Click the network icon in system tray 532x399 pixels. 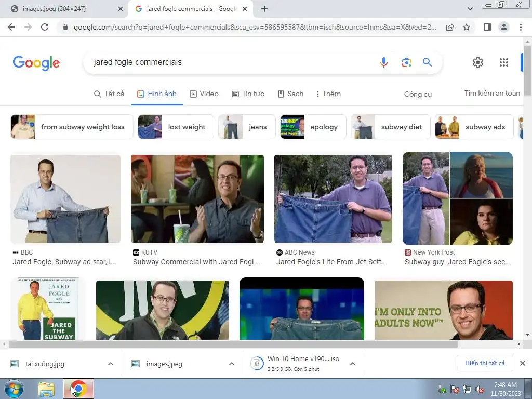[467, 390]
